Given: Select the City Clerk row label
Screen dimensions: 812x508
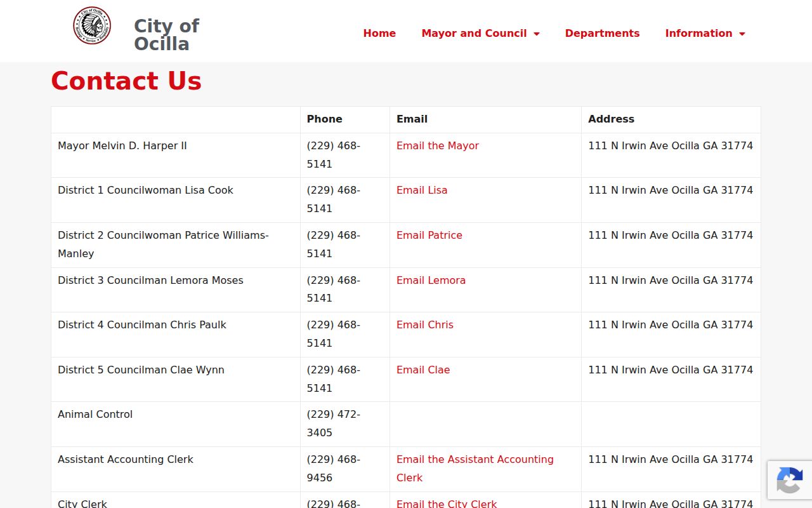Looking at the screenshot, I should click(82, 503).
